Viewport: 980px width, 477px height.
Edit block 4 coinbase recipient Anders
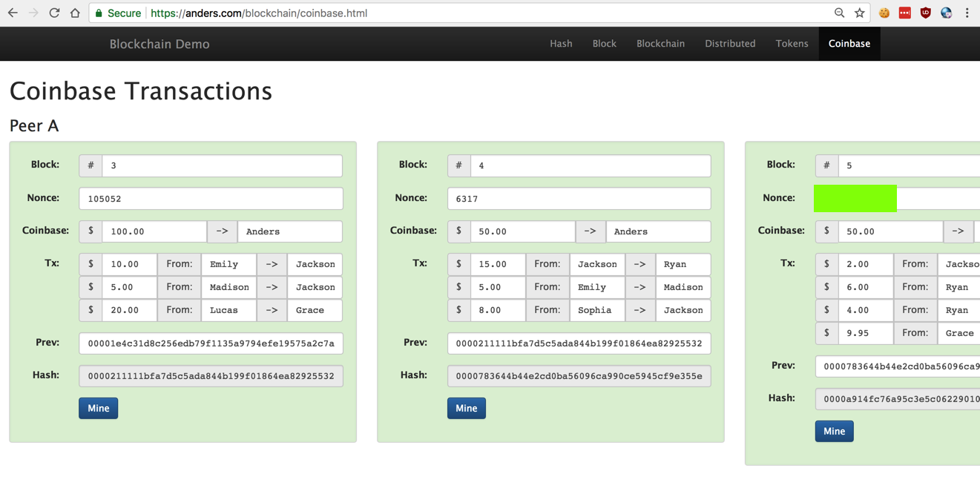coord(658,231)
